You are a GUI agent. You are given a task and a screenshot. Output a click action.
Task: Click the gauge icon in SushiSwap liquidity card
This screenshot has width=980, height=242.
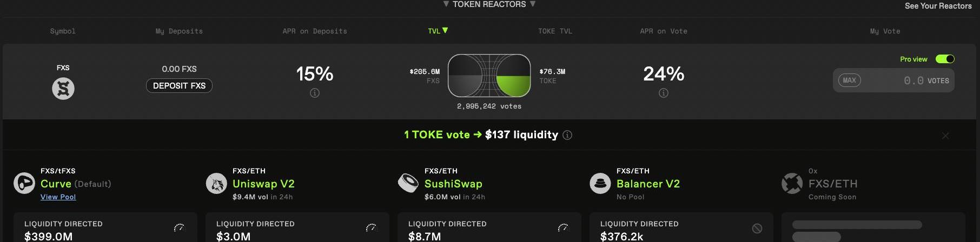point(563,227)
